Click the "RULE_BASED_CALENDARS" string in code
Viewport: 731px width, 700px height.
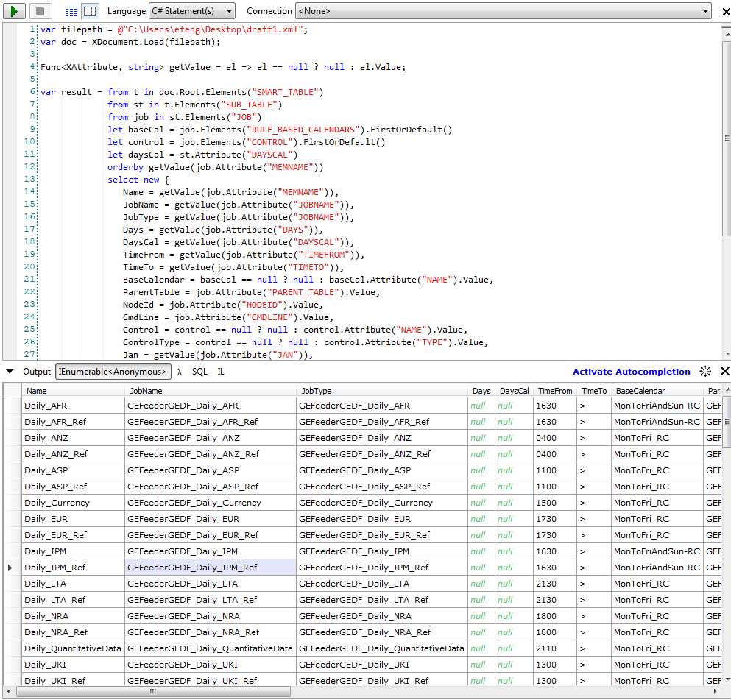(x=303, y=130)
